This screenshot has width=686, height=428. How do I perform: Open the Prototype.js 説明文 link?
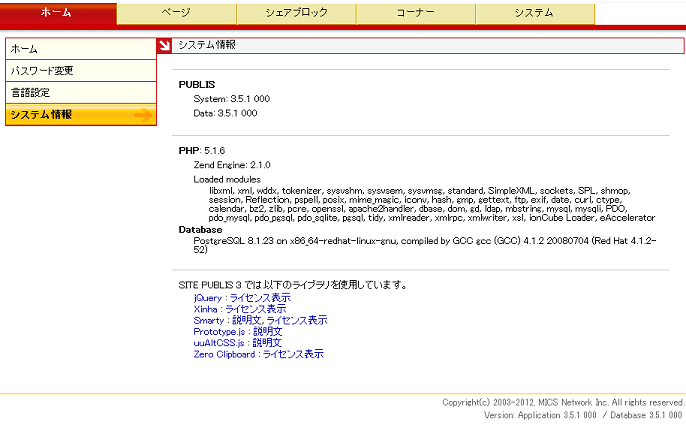point(268,331)
